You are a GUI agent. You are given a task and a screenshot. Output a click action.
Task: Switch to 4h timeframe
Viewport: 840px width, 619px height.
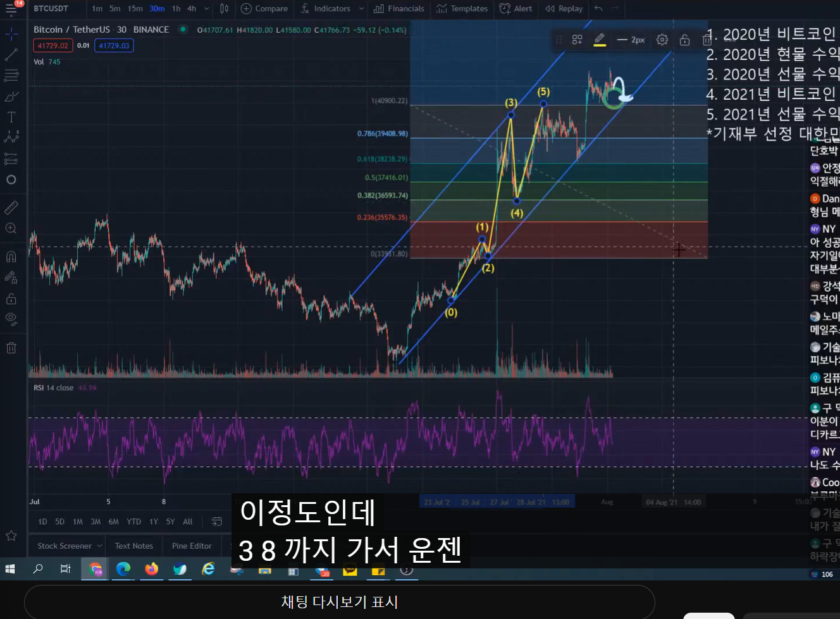pyautogui.click(x=192, y=8)
